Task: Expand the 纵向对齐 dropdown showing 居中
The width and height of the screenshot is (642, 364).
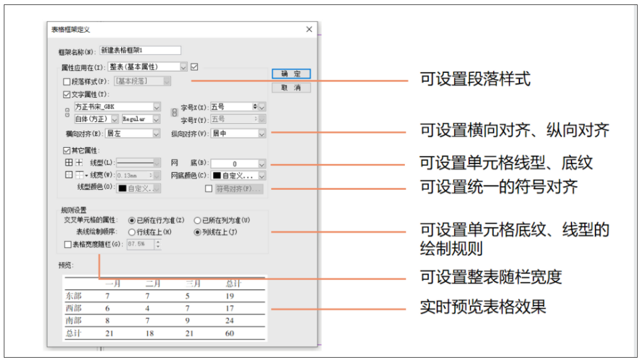Action: [238, 134]
